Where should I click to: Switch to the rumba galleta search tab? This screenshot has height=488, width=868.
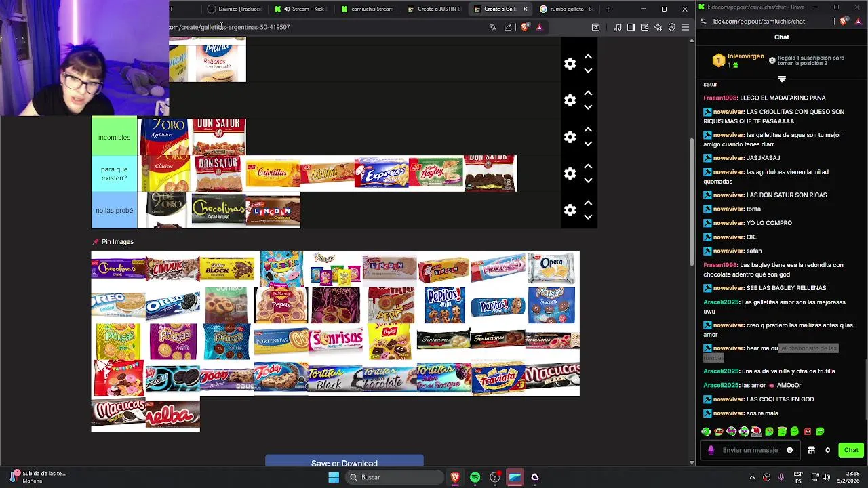566,9
